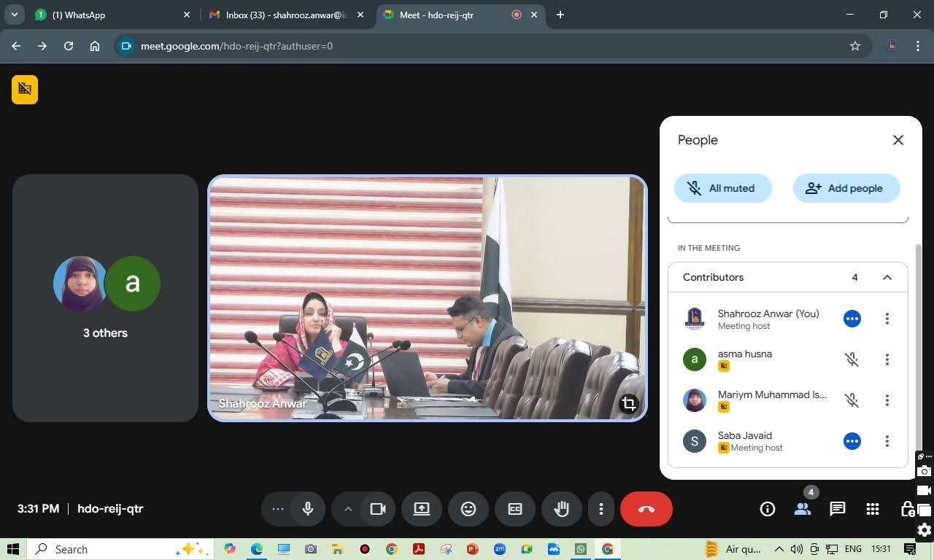
Task: Switch to the Gmail Inbox tab
Action: [x=285, y=15]
